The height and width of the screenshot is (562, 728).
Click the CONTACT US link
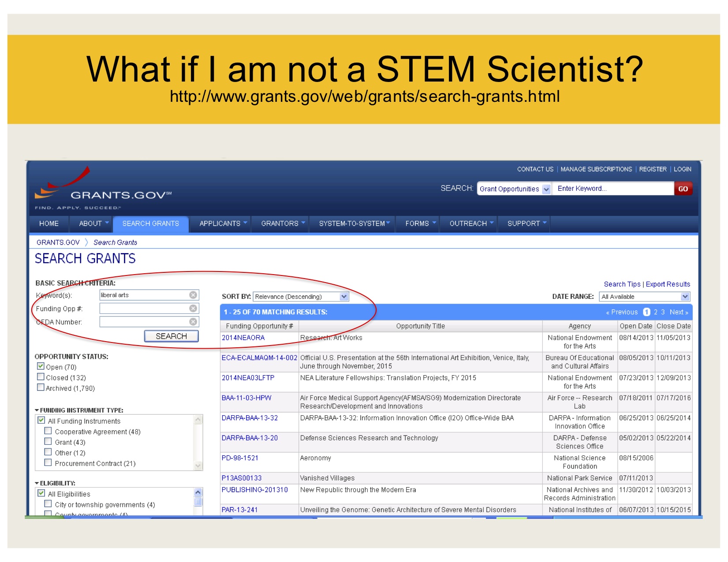click(535, 169)
